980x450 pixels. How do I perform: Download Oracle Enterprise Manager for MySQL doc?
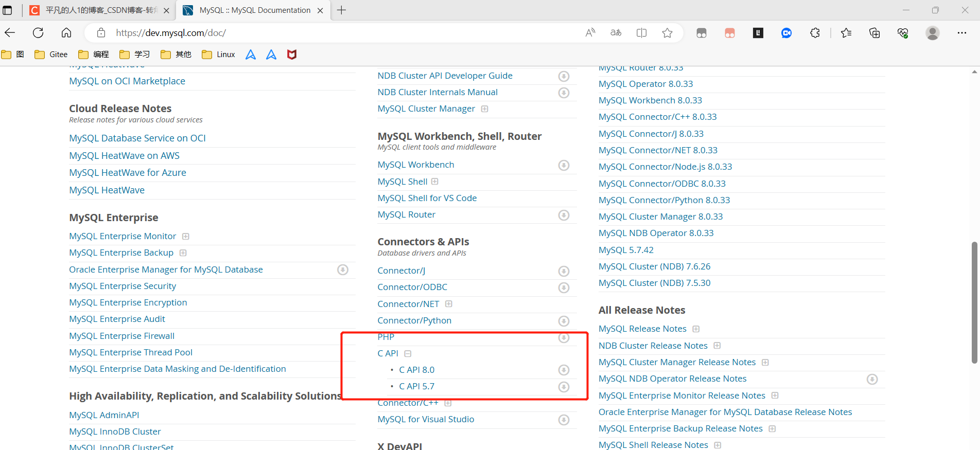point(343,270)
